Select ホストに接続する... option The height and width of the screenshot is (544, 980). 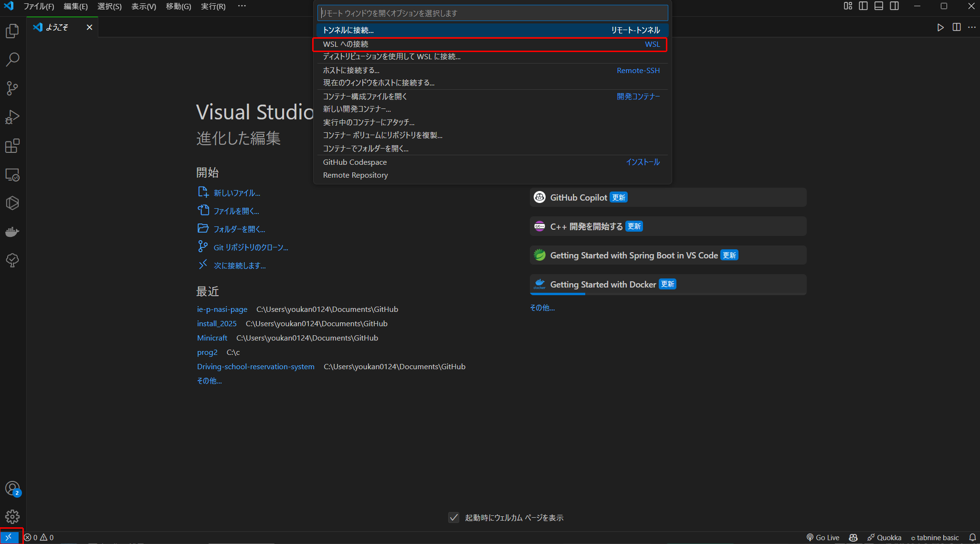point(492,70)
